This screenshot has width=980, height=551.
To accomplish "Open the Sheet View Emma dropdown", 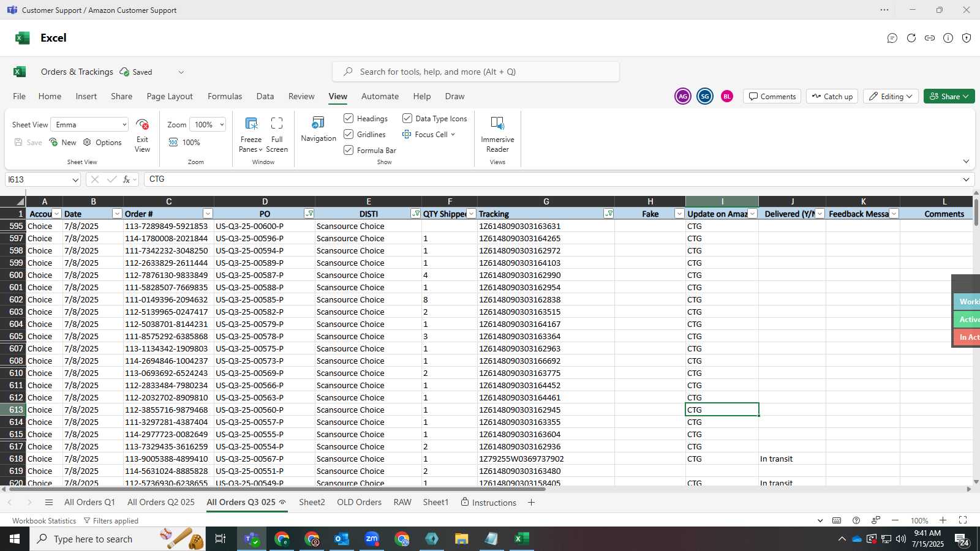I will point(89,124).
